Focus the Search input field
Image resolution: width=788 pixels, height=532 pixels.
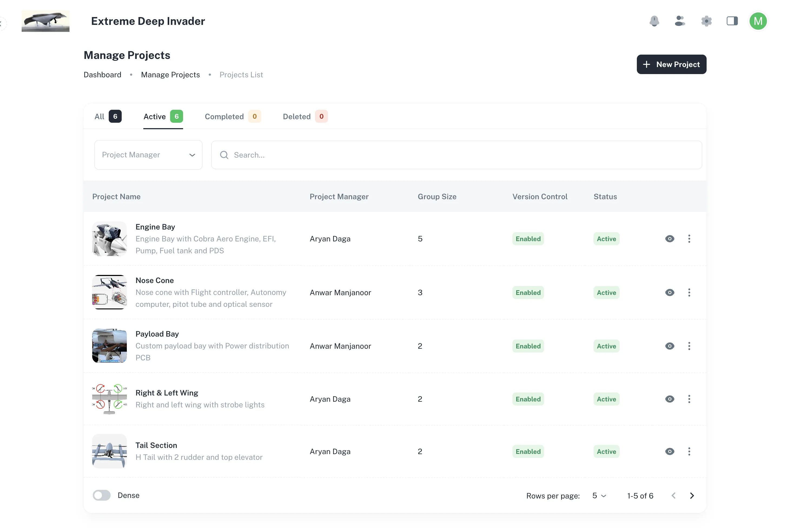[456, 155]
